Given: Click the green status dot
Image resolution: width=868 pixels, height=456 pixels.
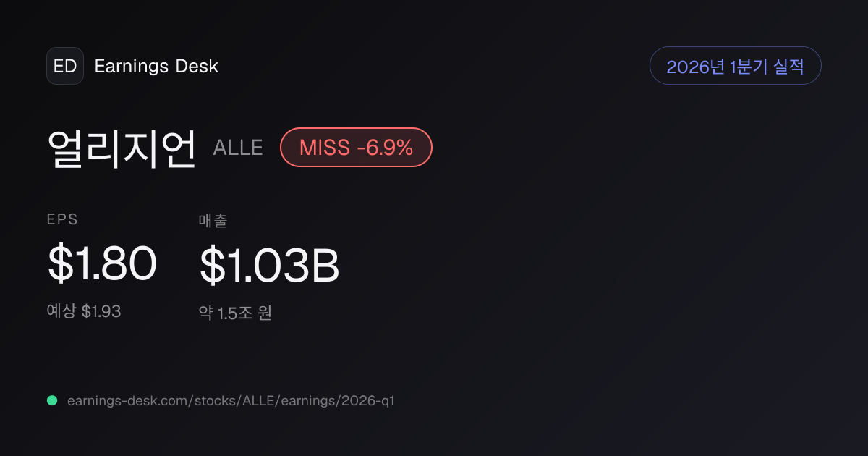Looking at the screenshot, I should pos(52,400).
